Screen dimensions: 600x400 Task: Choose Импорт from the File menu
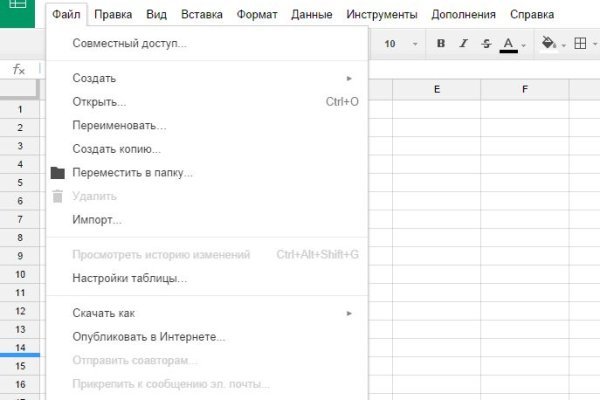coord(97,219)
